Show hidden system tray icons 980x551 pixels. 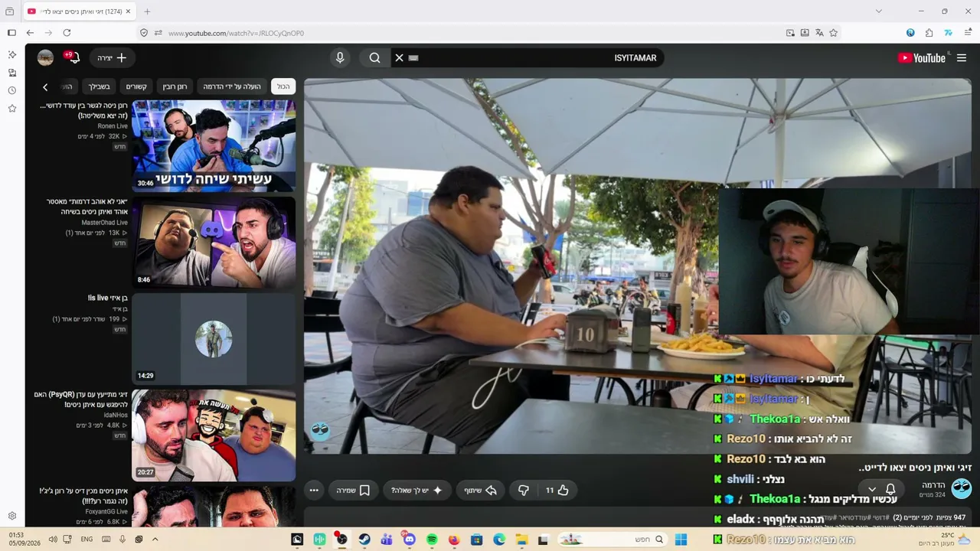point(155,540)
